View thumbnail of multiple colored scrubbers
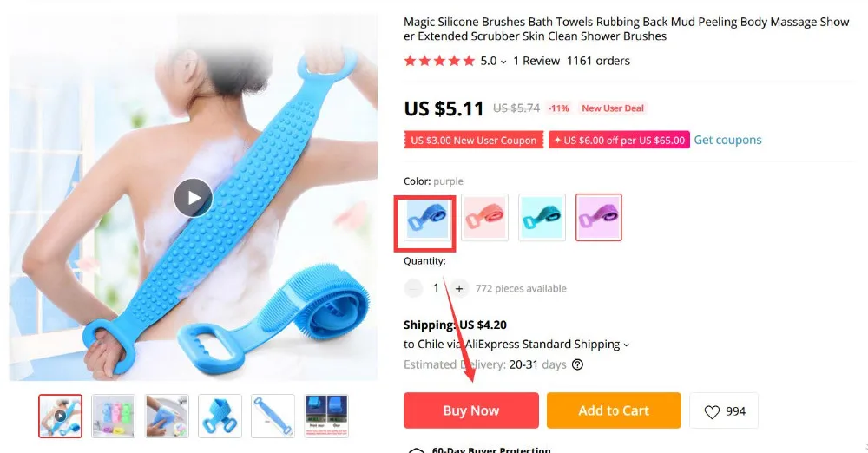 [114, 416]
